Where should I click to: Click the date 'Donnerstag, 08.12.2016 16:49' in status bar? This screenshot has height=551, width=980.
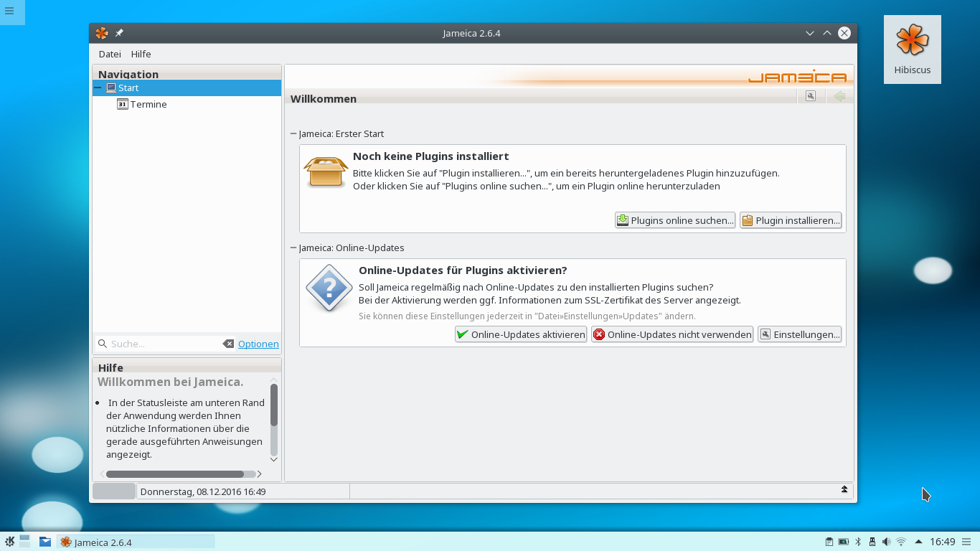(203, 491)
